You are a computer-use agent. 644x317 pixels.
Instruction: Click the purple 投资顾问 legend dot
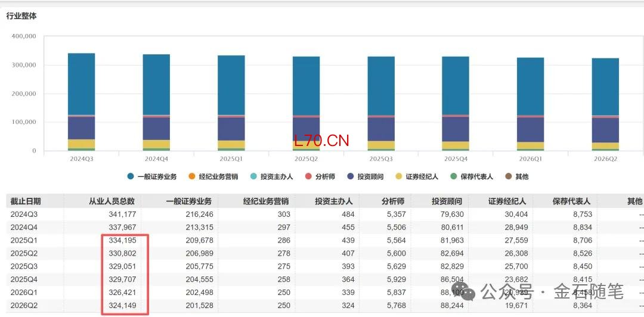[350, 176]
